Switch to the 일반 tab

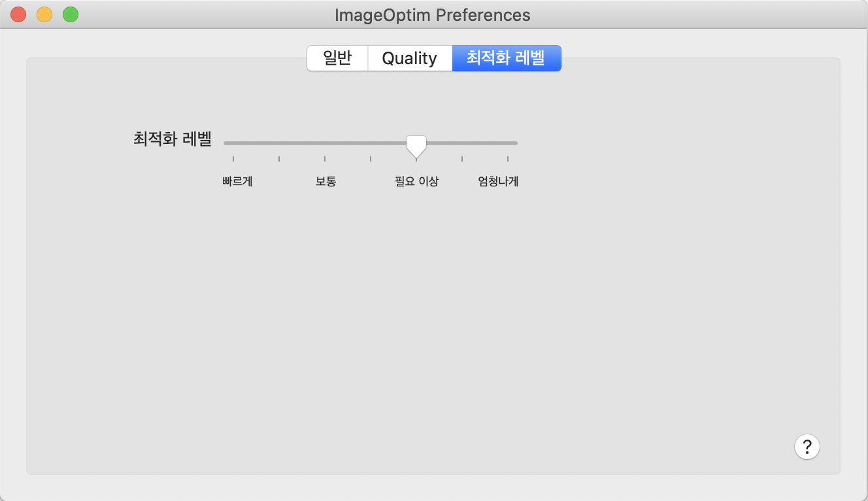[x=337, y=58]
